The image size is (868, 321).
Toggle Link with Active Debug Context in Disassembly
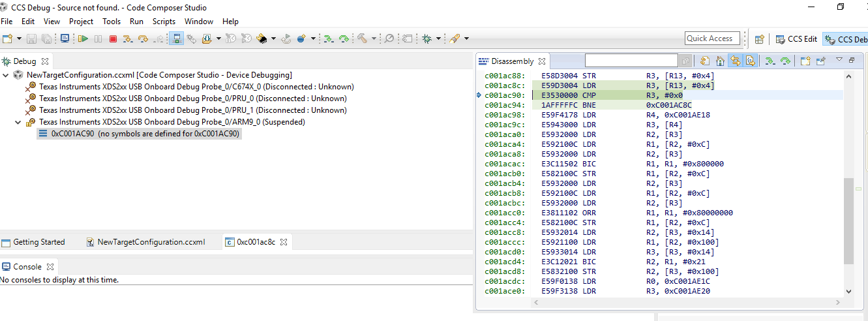click(x=735, y=61)
